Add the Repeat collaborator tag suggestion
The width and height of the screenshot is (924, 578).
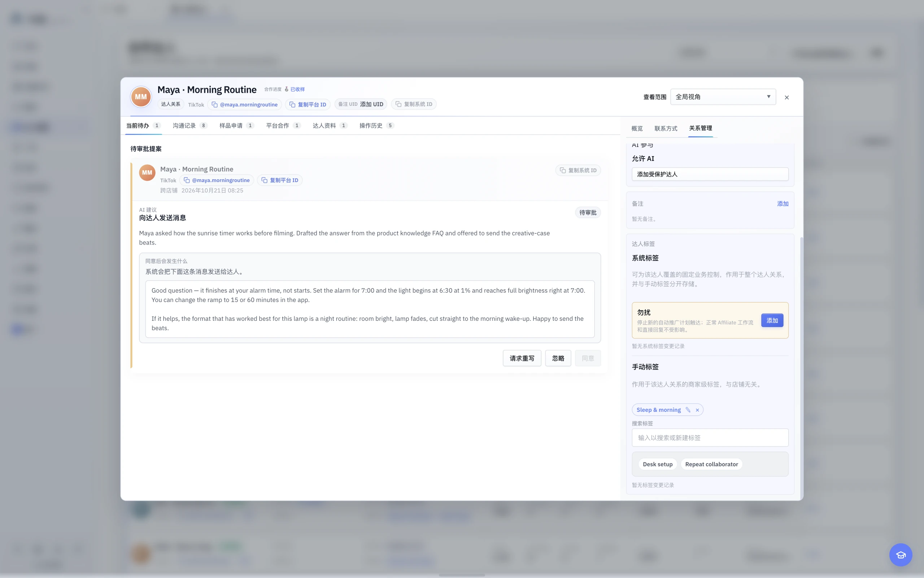coord(711,464)
